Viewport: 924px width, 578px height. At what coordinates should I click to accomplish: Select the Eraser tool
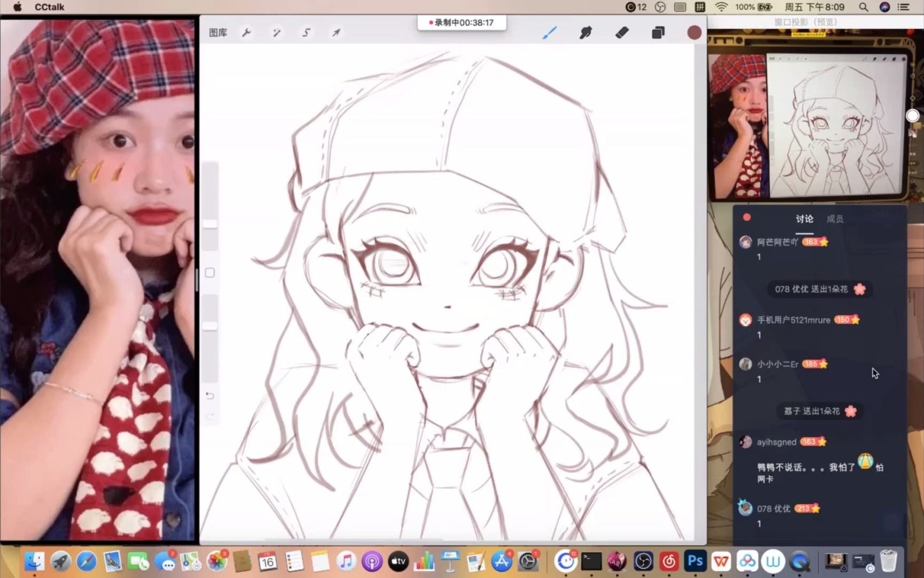pos(621,33)
